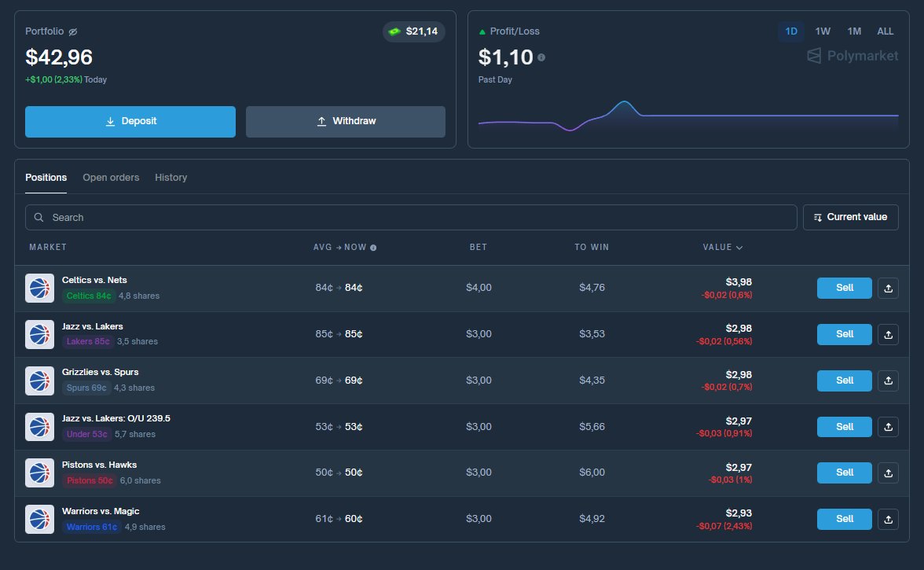Switch to the Open orders tab
The width and height of the screenshot is (924, 570).
111,177
